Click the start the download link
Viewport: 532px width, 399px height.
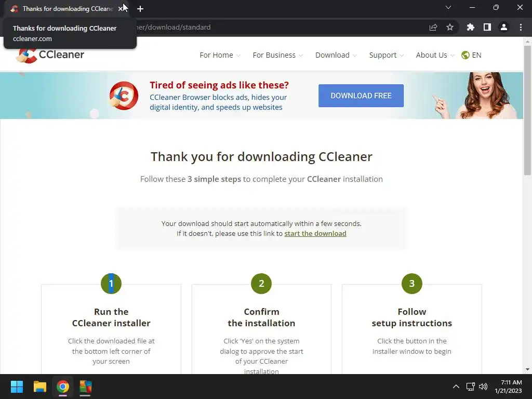pos(315,233)
